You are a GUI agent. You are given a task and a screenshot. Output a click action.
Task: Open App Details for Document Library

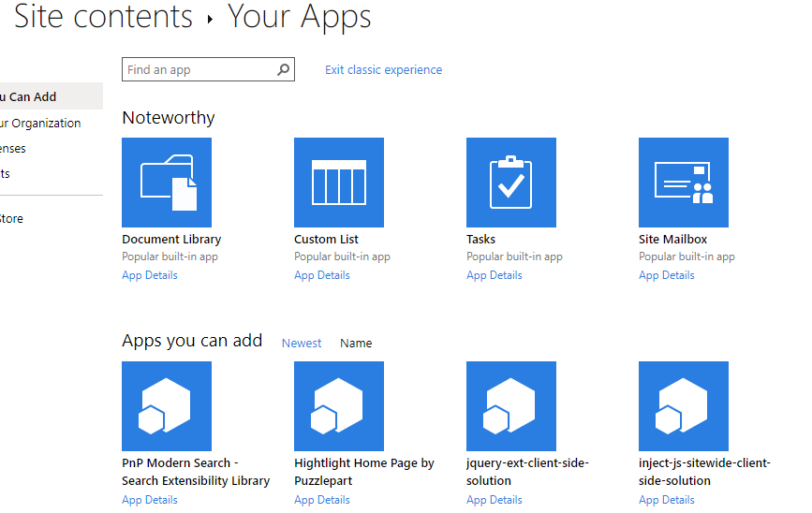(x=150, y=275)
